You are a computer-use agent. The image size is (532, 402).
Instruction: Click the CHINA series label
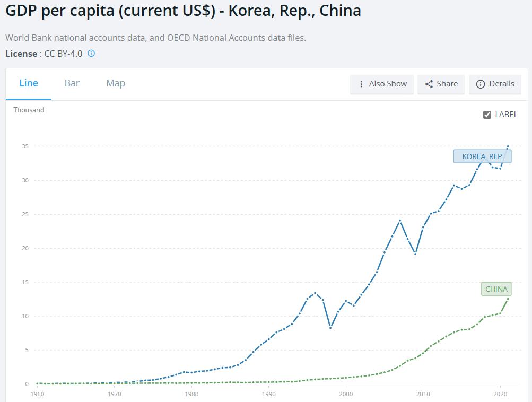(496, 289)
